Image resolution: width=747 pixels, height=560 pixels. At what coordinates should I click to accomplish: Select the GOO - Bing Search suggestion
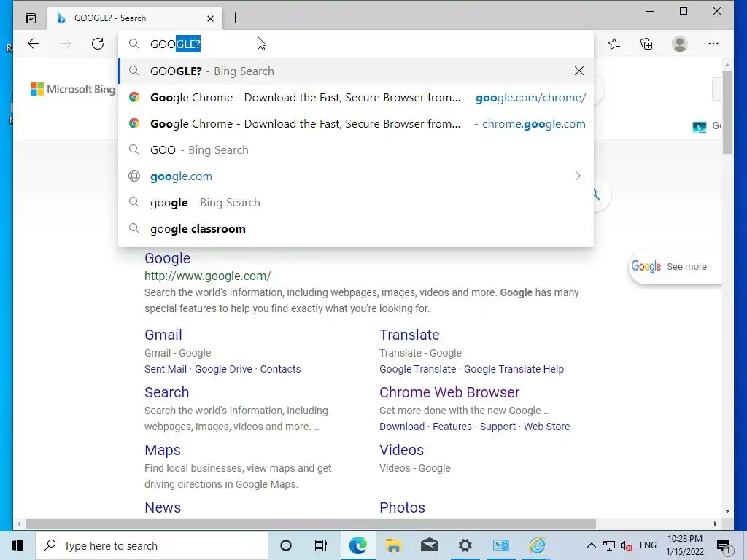coord(356,149)
